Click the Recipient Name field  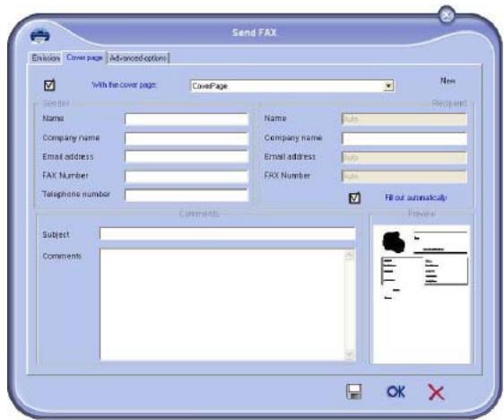(x=404, y=119)
